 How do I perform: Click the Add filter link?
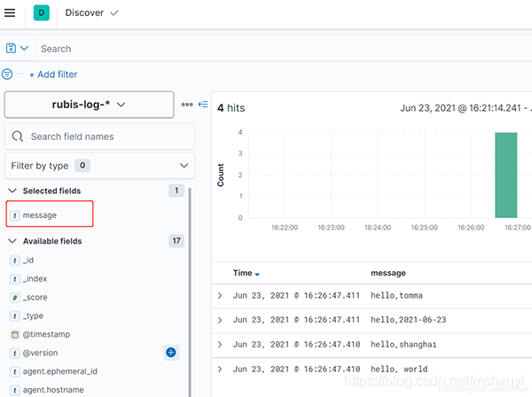pyautogui.click(x=53, y=74)
